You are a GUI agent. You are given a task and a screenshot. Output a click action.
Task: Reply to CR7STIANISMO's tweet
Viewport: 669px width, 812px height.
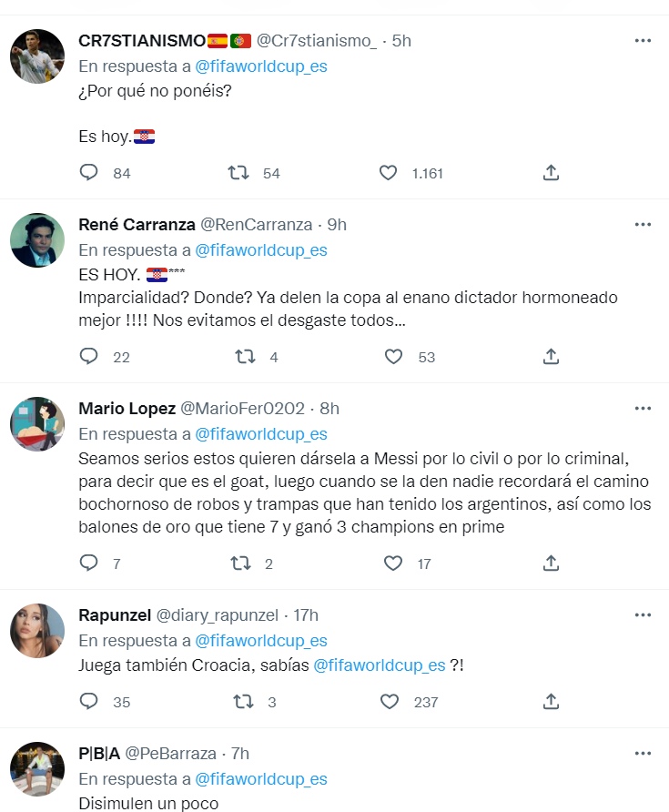[x=89, y=172]
